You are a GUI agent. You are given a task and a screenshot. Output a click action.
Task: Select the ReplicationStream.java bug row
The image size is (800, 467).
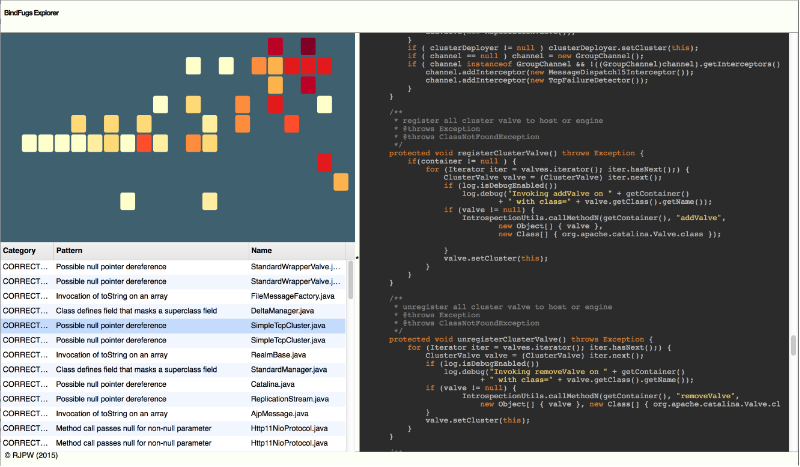pyautogui.click(x=173, y=399)
